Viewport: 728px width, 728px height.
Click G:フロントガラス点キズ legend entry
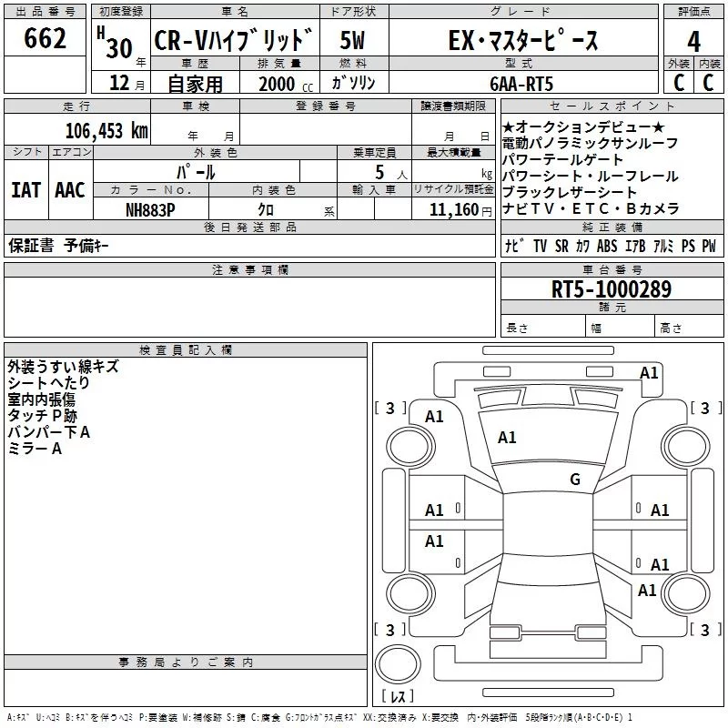(x=320, y=717)
